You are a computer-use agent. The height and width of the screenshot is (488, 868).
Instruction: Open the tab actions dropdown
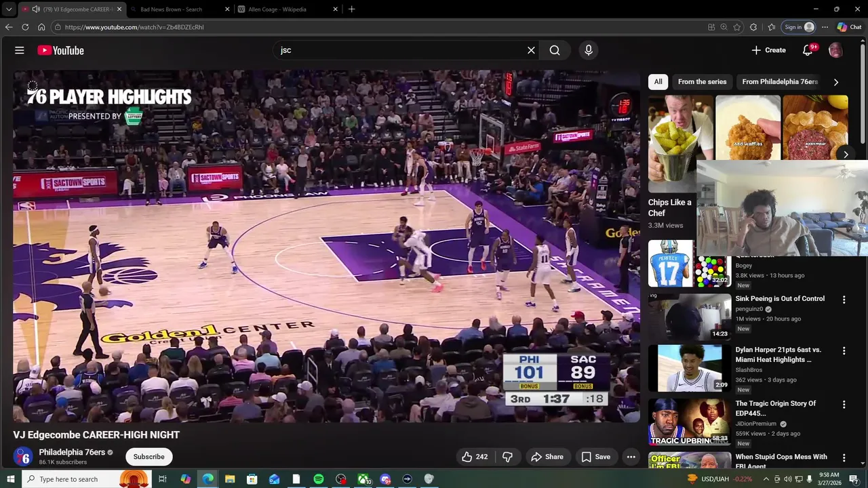[9, 9]
